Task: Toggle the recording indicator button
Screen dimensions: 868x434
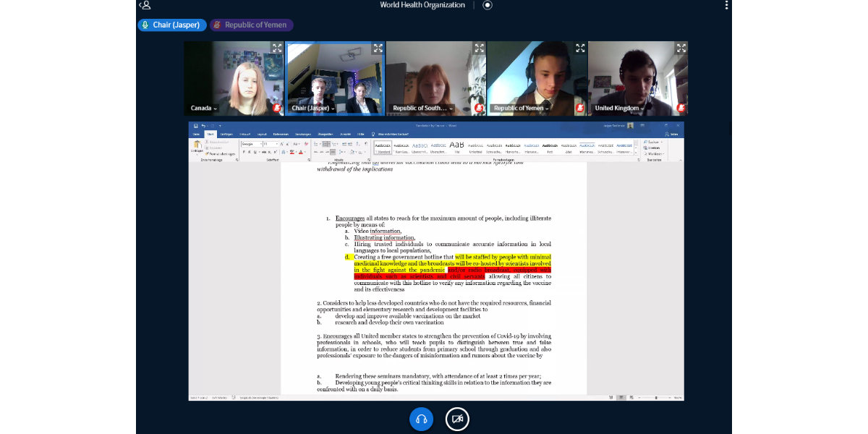Action: click(x=488, y=5)
